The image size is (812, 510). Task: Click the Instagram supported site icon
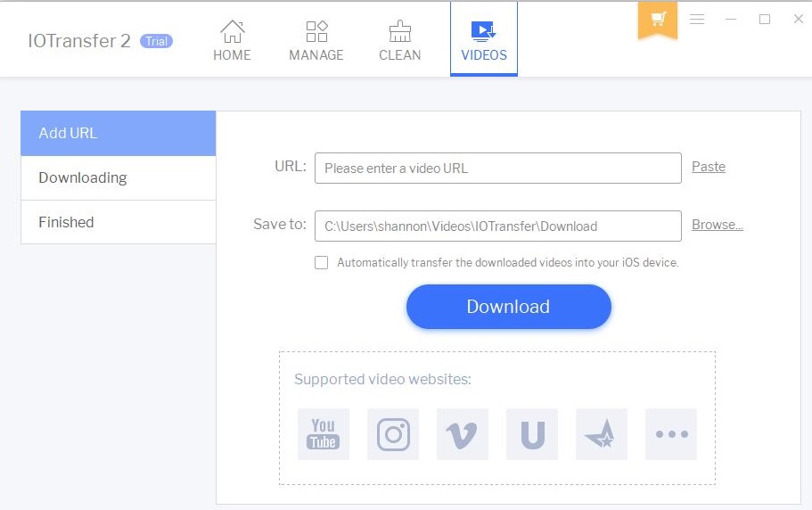pyautogui.click(x=393, y=434)
